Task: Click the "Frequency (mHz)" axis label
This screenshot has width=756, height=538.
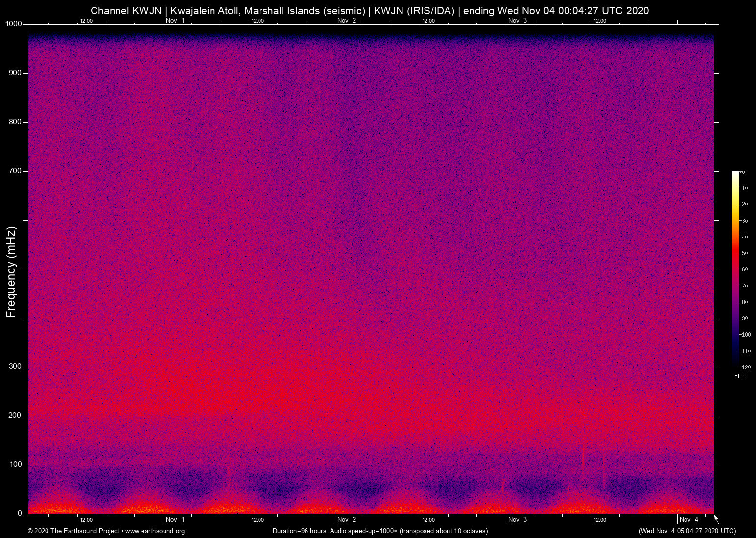Action: click(x=11, y=272)
